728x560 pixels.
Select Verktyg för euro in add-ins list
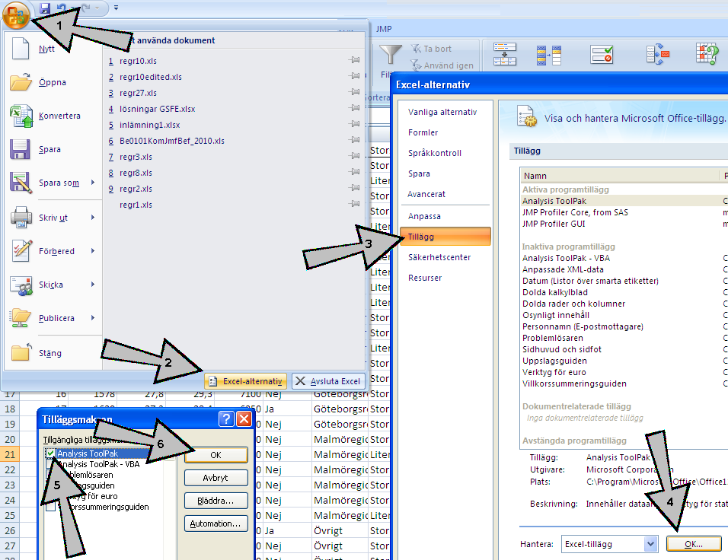click(554, 372)
